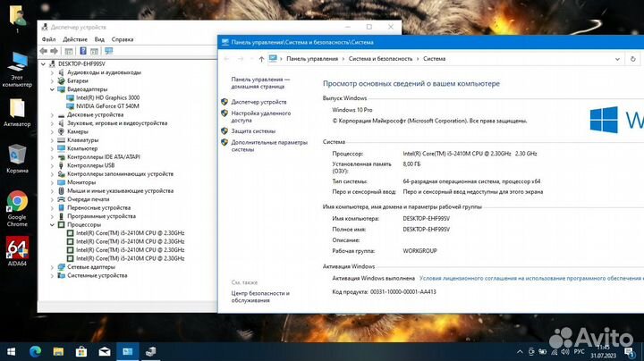
Task: Collapse the Видеоадаптеры node
Action: (52, 89)
